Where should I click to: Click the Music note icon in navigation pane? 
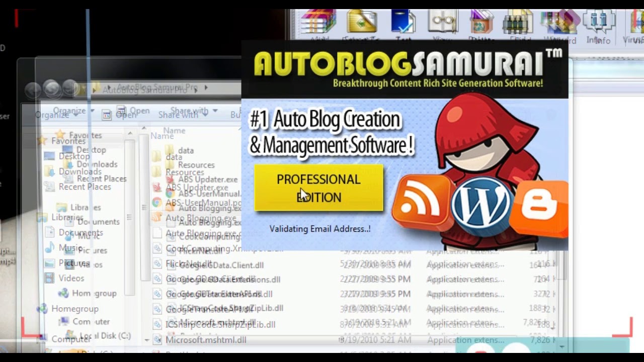[49, 248]
